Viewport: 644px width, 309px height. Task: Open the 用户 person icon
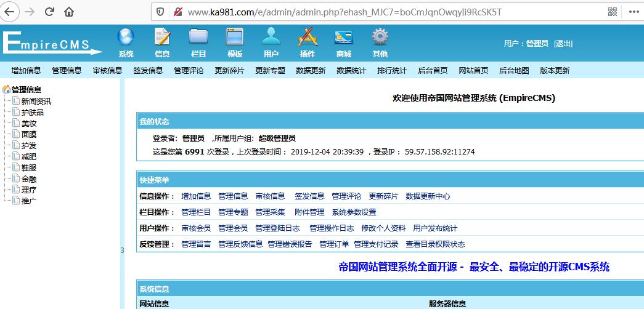pos(271,37)
